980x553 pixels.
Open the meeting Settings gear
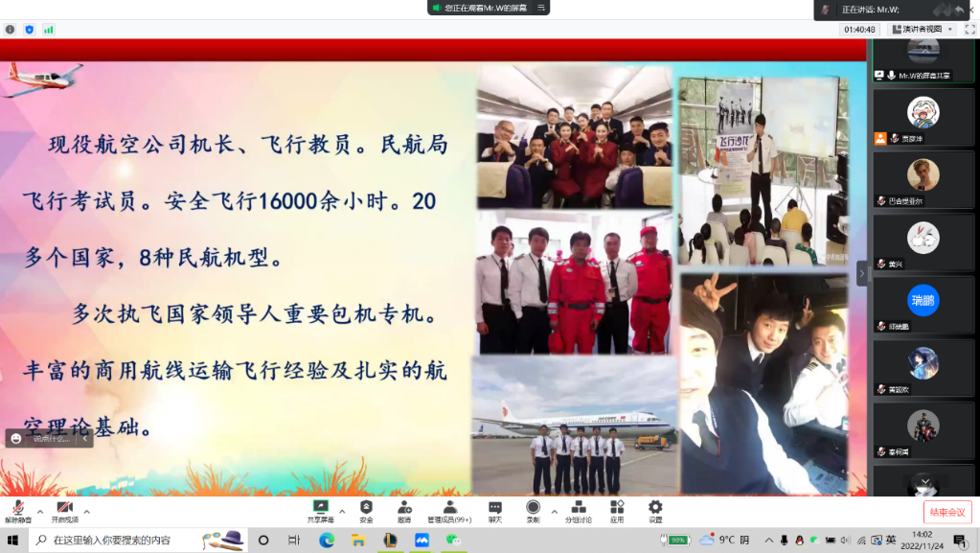[x=655, y=509]
